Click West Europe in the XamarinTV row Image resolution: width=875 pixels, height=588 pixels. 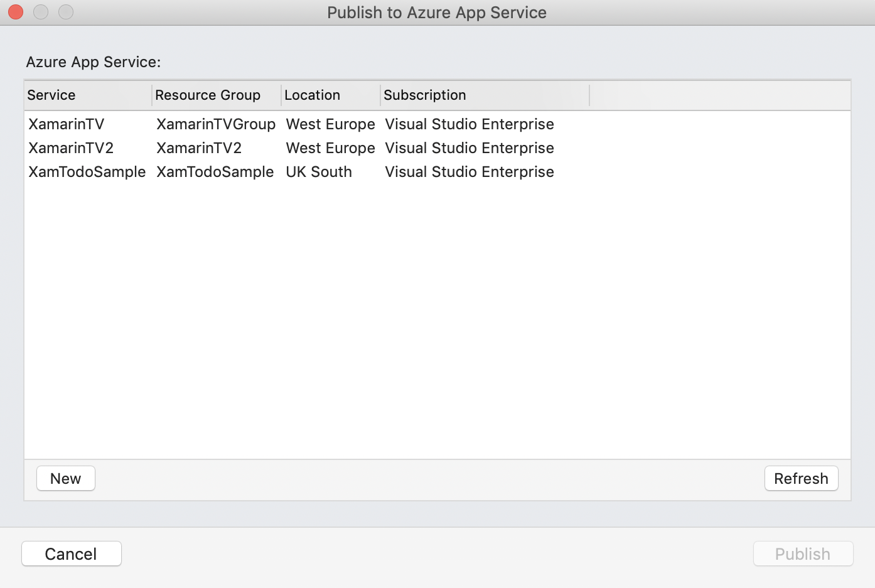331,124
